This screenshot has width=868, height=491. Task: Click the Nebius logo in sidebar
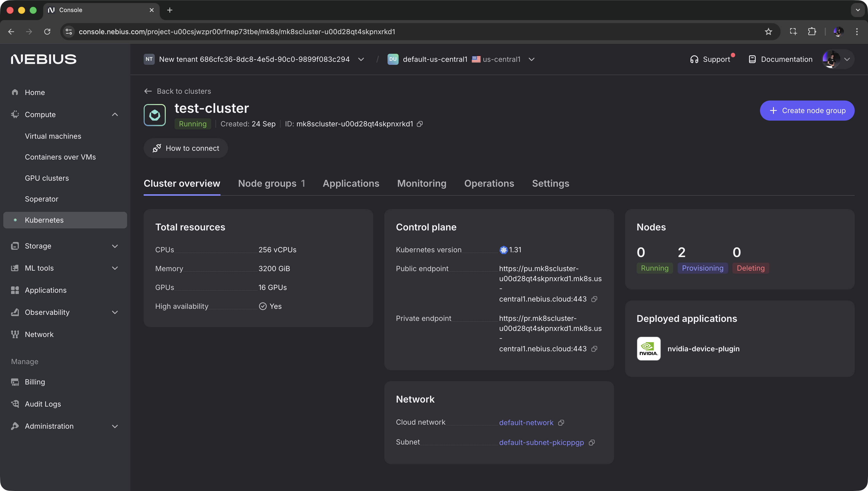(44, 59)
